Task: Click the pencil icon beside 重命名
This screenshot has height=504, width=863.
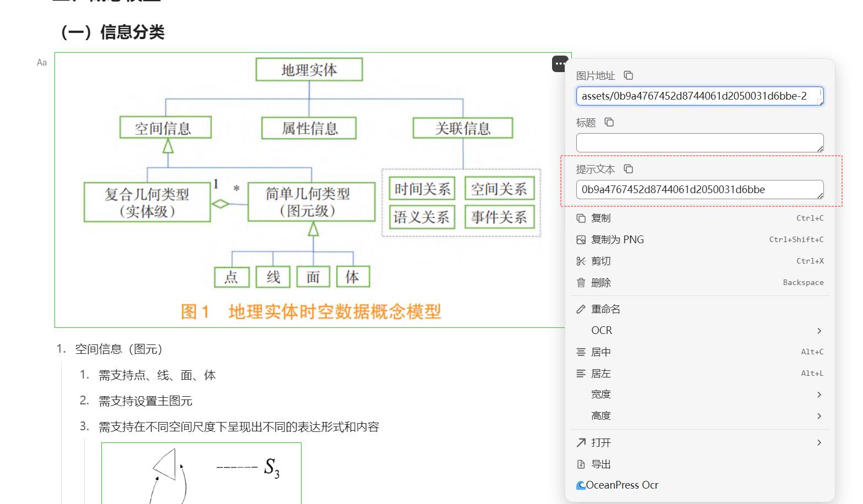Action: 581,309
